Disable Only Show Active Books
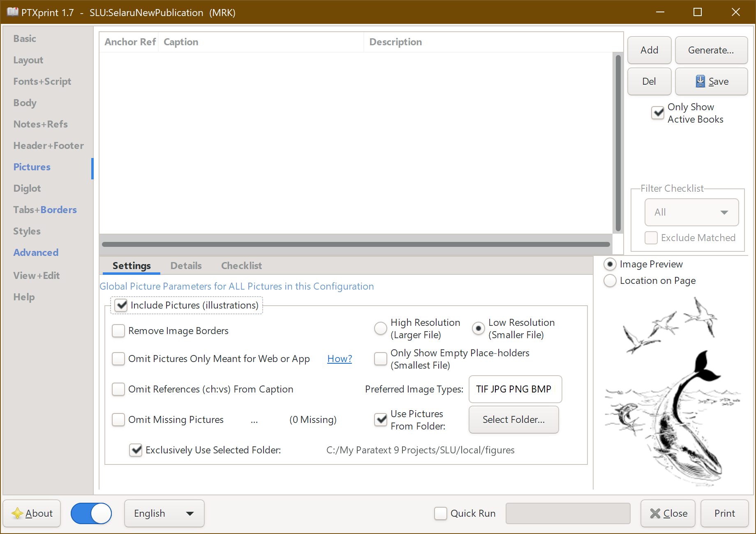 click(658, 113)
